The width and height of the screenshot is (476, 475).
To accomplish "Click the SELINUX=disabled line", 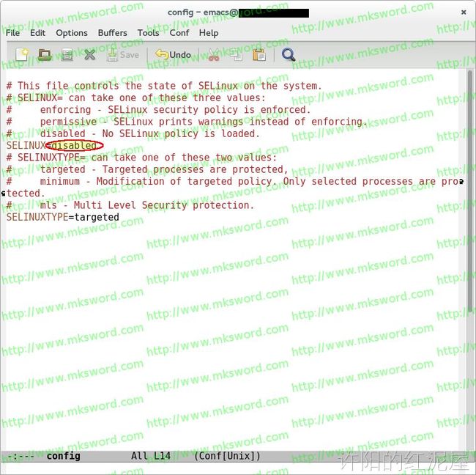I will pyautogui.click(x=51, y=146).
